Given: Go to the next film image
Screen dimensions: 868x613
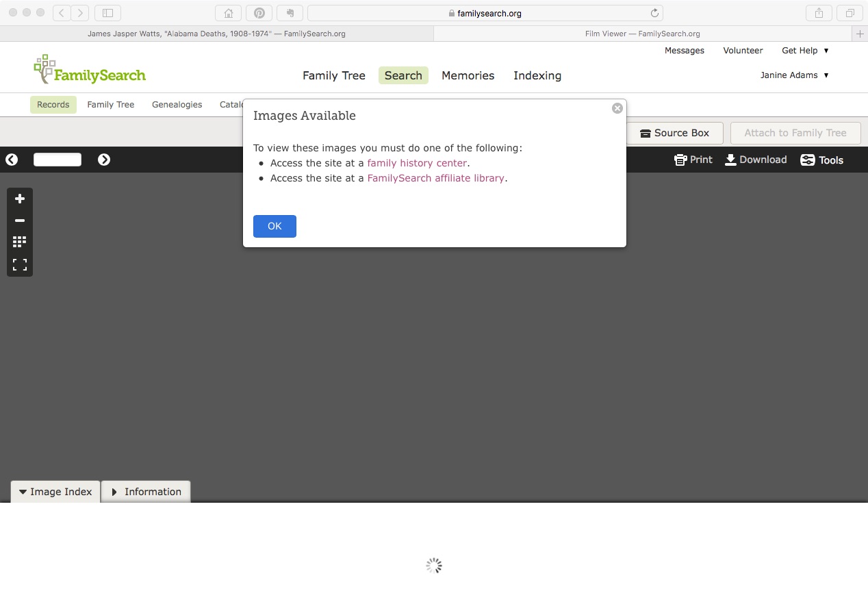Looking at the screenshot, I should point(104,160).
